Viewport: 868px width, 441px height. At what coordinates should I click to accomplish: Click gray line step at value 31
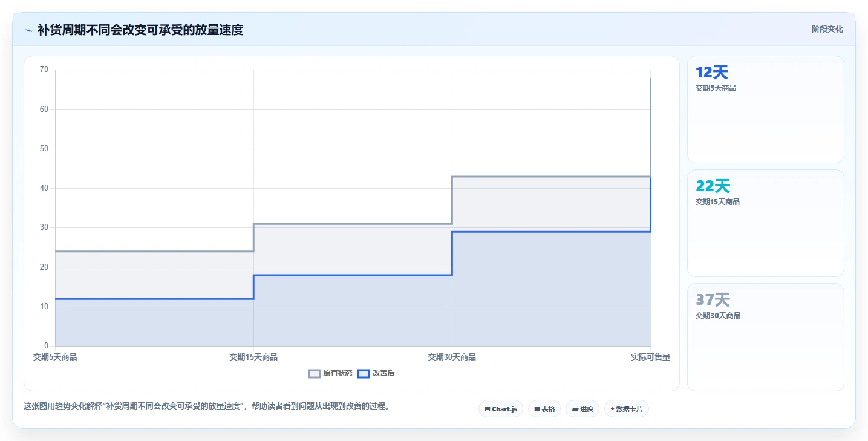tap(353, 224)
